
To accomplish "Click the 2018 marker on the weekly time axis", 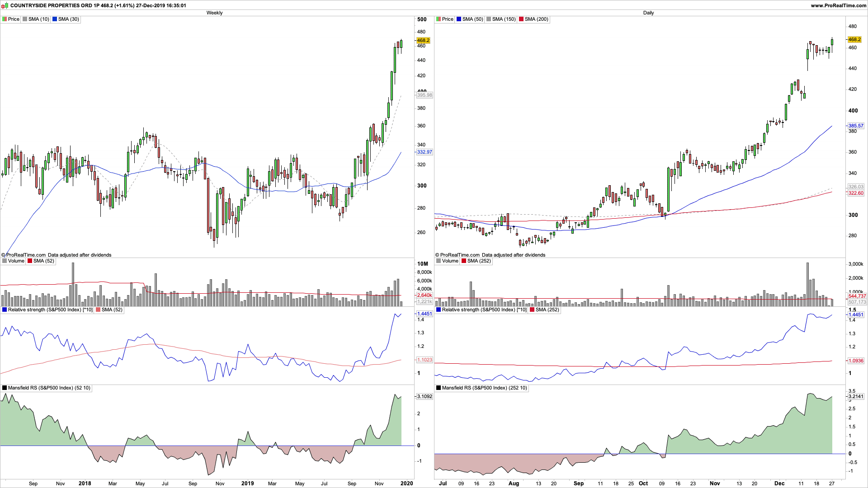I will click(85, 483).
